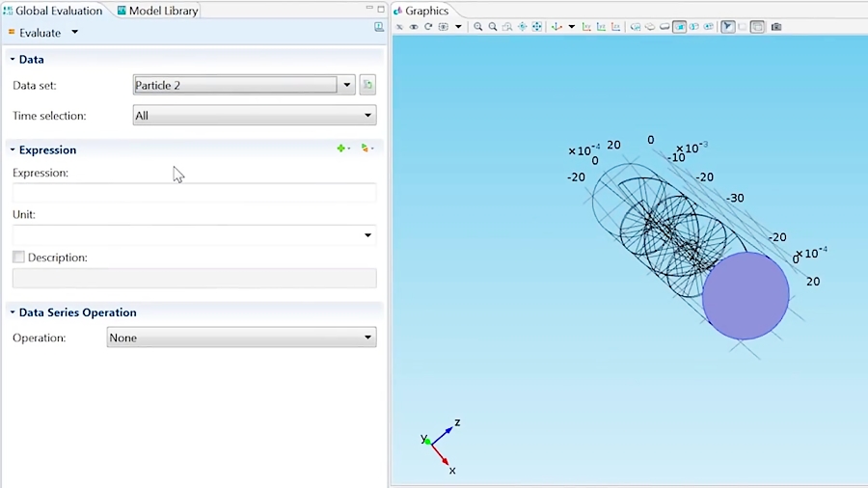The width and height of the screenshot is (868, 488).
Task: Open the Time selection dropdown
Action: [255, 115]
